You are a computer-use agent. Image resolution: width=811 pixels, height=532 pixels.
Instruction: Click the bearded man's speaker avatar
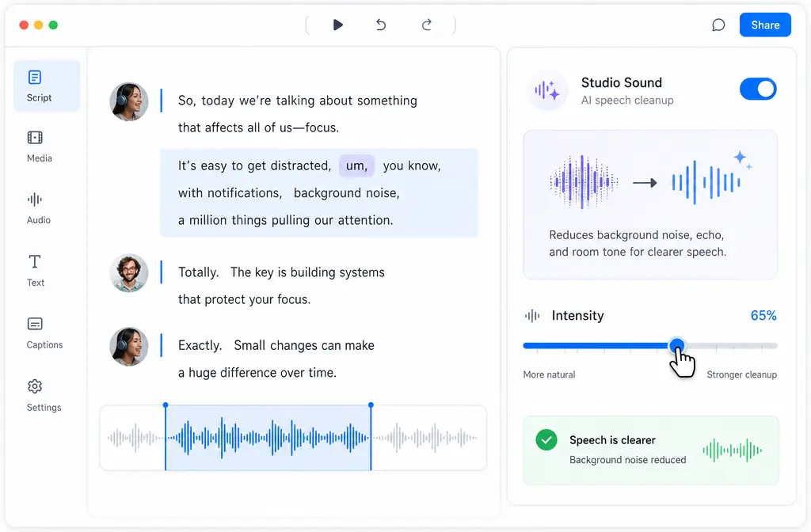(129, 272)
